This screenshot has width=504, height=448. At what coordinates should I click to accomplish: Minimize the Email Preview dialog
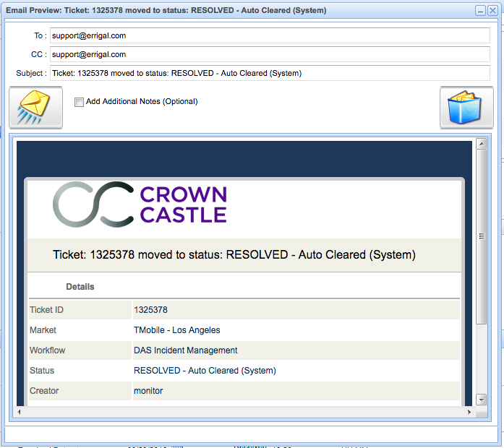[x=480, y=11]
